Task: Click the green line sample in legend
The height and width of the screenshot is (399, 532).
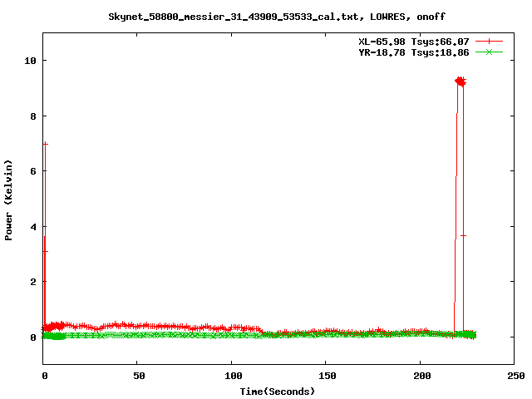Action: [x=489, y=52]
